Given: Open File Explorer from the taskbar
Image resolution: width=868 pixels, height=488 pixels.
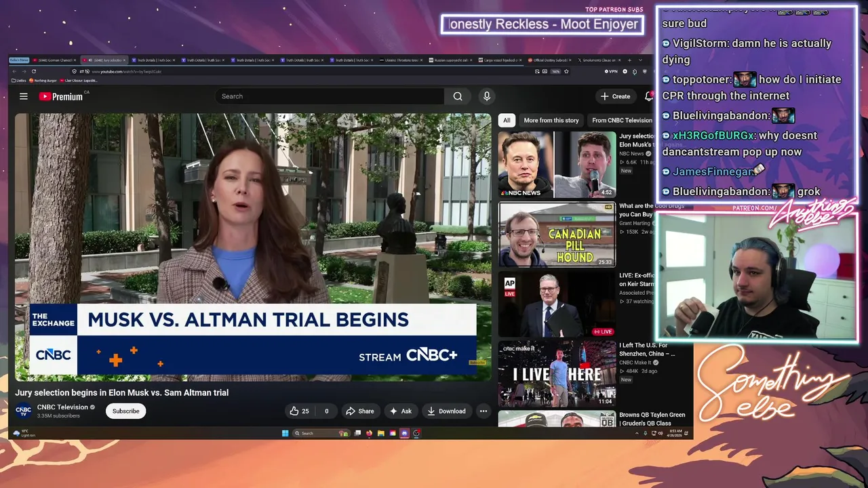Looking at the screenshot, I should click(x=381, y=433).
